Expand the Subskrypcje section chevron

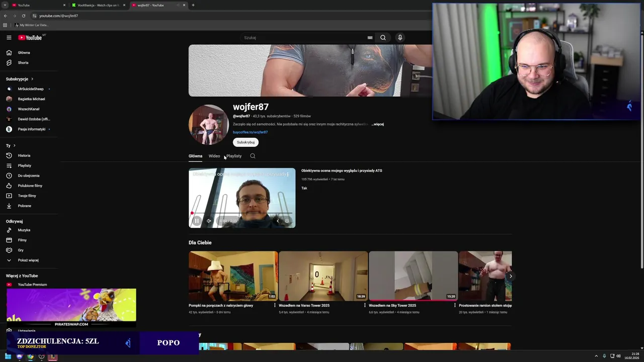pyautogui.click(x=32, y=79)
